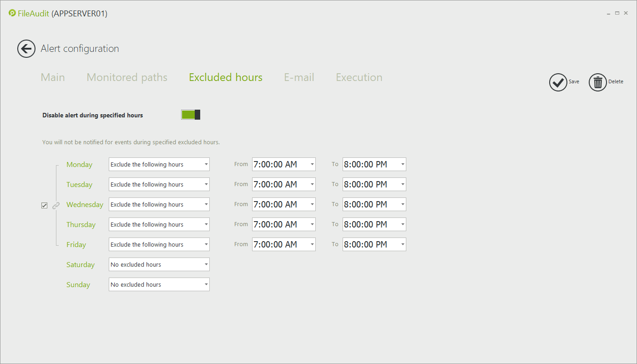Image resolution: width=637 pixels, height=364 pixels.
Task: Save the alert configuration
Action: pos(558,82)
